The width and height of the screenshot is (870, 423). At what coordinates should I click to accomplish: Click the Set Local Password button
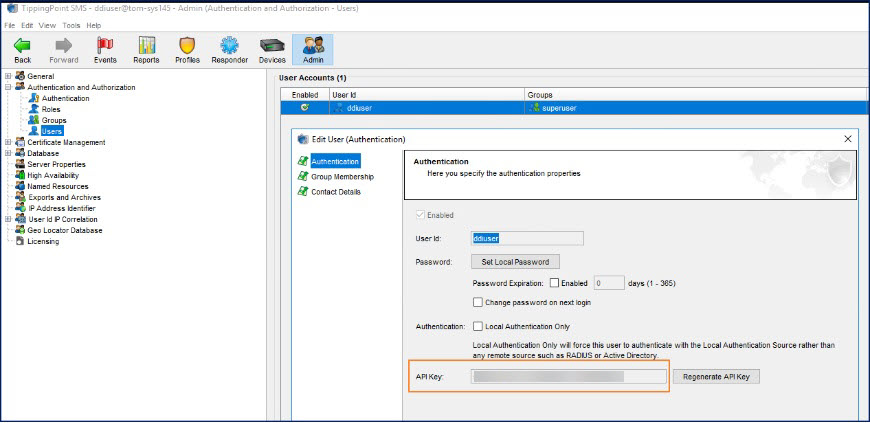(508, 262)
